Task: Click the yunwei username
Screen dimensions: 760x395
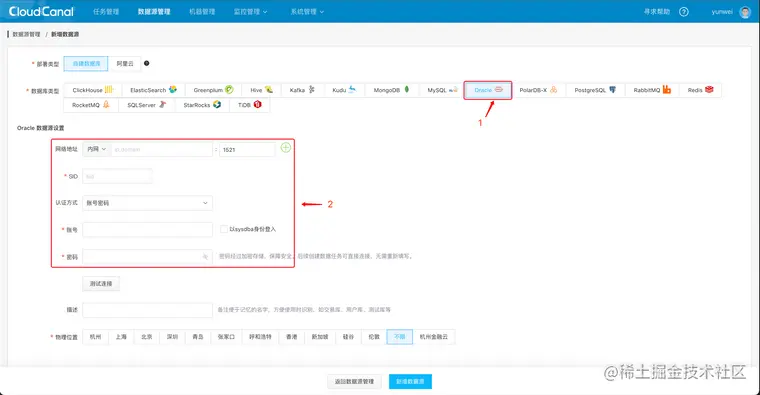Action: [x=722, y=12]
